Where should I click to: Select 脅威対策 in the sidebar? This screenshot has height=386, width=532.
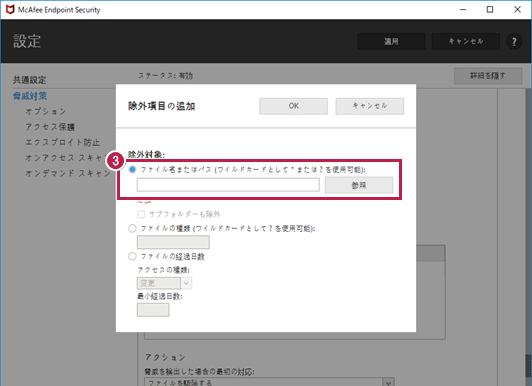(30, 96)
